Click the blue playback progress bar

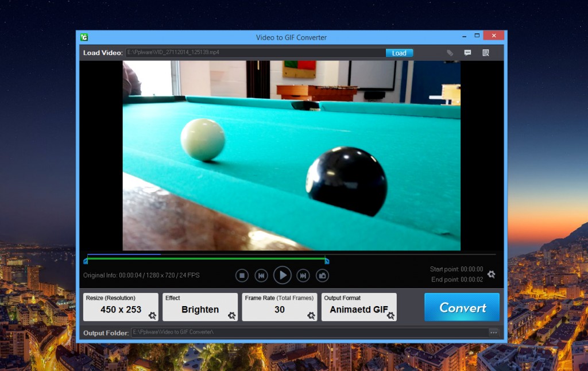tap(124, 254)
